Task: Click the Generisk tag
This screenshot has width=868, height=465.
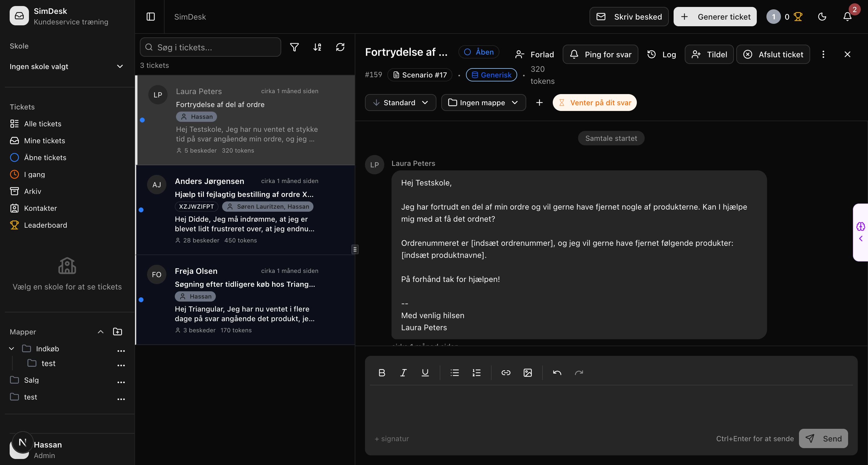Action: (491, 75)
